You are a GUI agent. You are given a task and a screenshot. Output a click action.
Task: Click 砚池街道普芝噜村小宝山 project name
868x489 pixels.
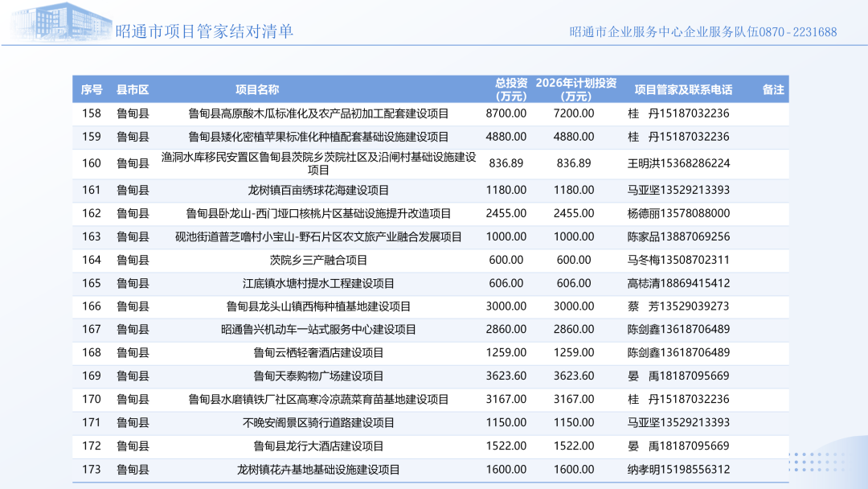(x=318, y=236)
